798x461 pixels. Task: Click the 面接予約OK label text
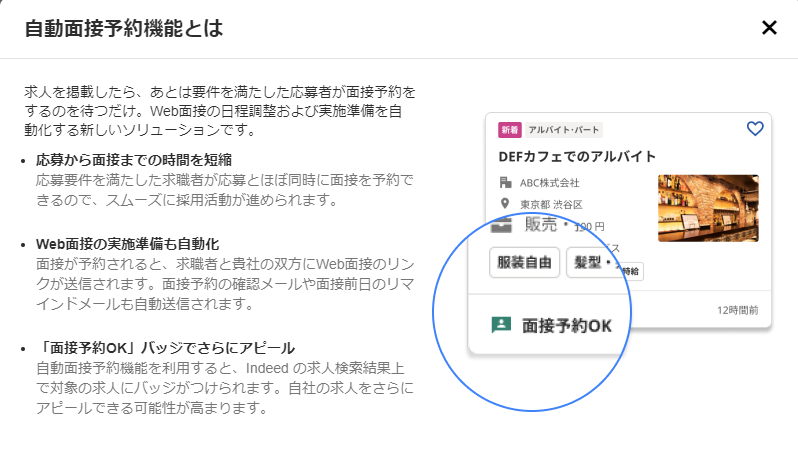tap(566, 326)
